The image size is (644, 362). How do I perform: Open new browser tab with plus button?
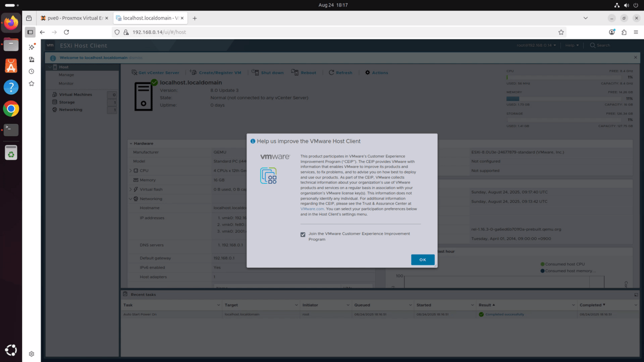(x=195, y=18)
